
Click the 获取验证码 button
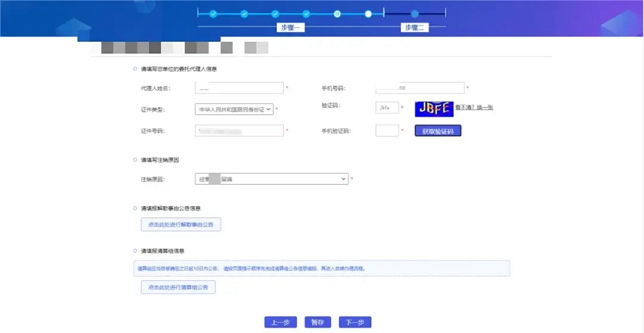pyautogui.click(x=438, y=131)
